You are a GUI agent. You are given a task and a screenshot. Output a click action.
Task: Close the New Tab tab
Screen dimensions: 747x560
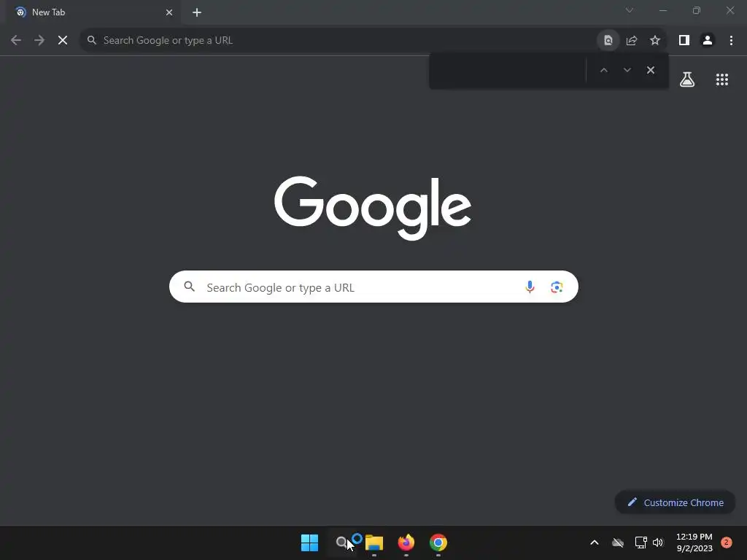pyautogui.click(x=169, y=12)
